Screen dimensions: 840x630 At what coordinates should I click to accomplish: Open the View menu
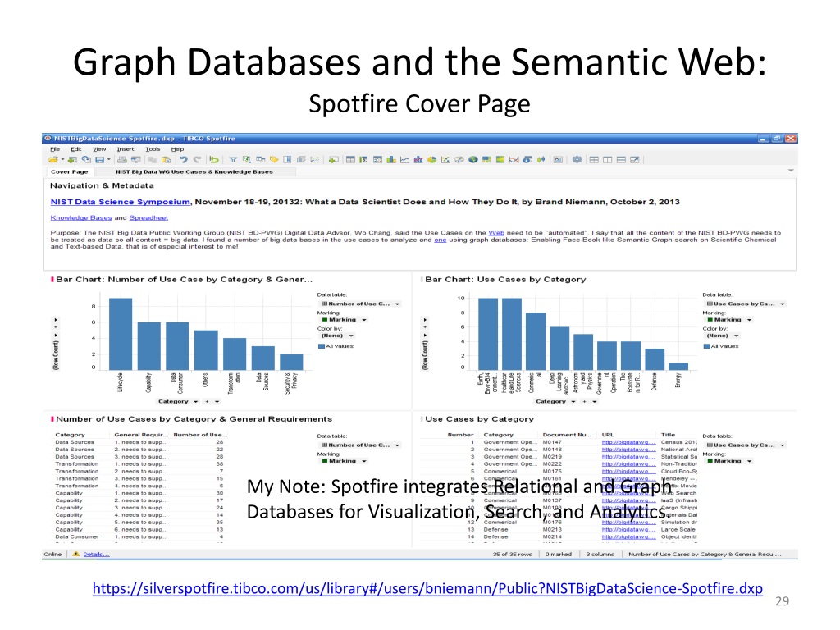(99, 149)
